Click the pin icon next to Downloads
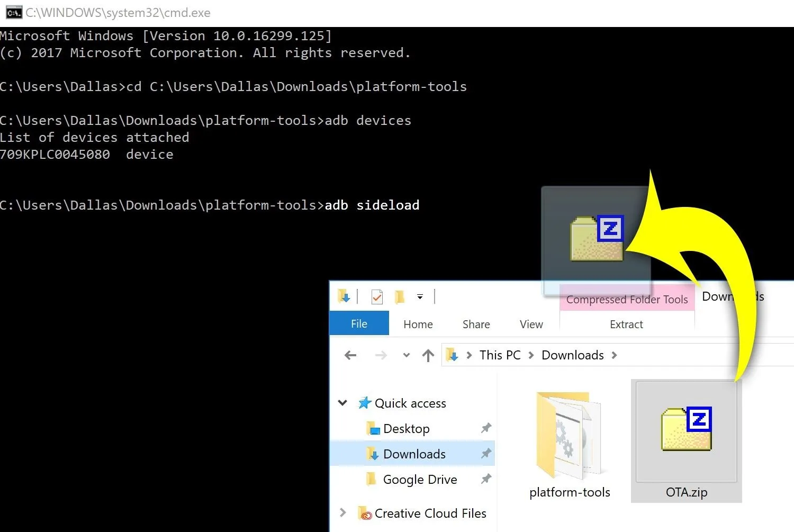The image size is (794, 532). tap(486, 453)
